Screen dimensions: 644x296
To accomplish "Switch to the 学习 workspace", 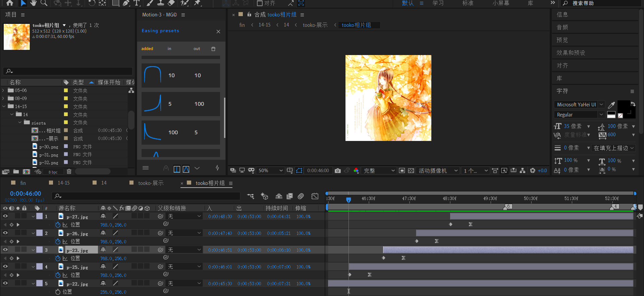I will pyautogui.click(x=438, y=3).
